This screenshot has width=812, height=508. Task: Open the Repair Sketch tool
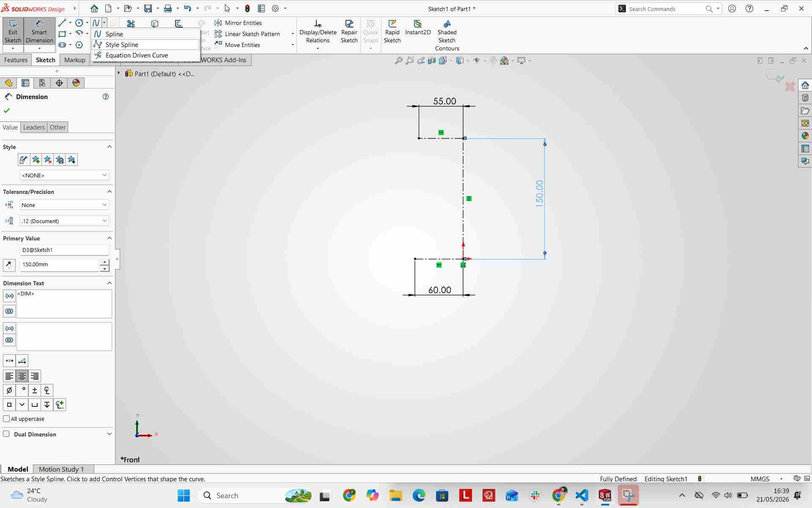[349, 32]
